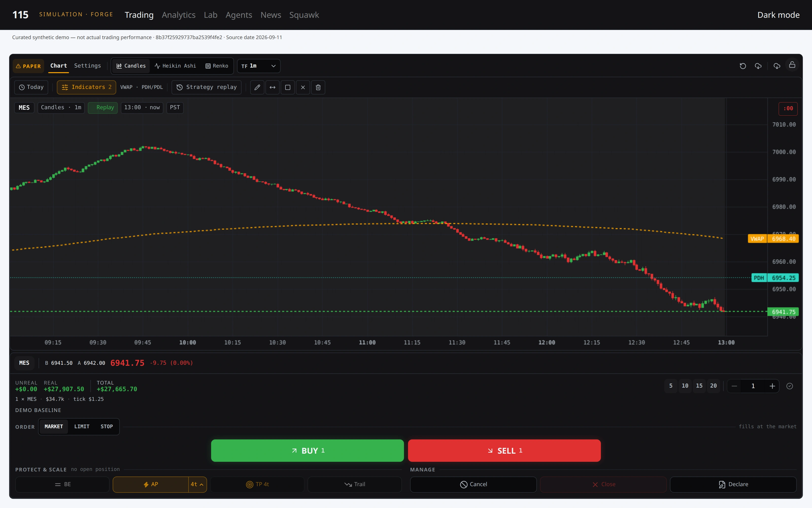
Task: Click the Close position button
Action: coord(603,484)
